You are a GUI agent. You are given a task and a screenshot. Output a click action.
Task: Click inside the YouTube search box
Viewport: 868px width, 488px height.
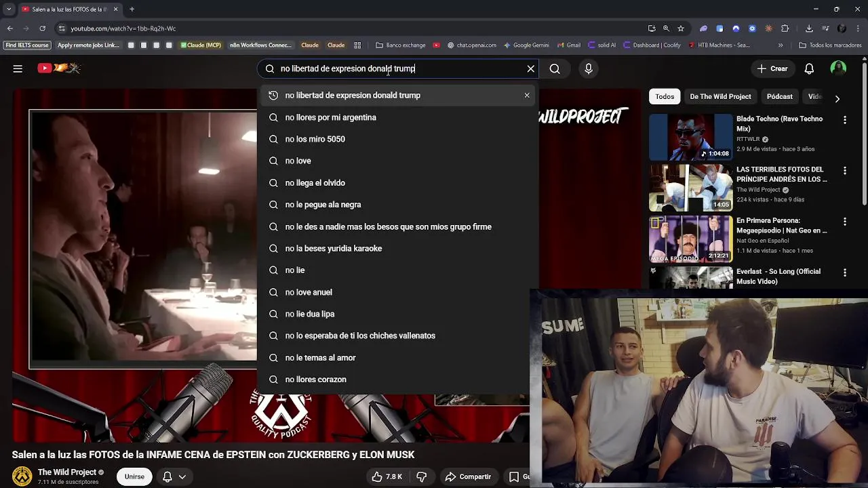397,68
